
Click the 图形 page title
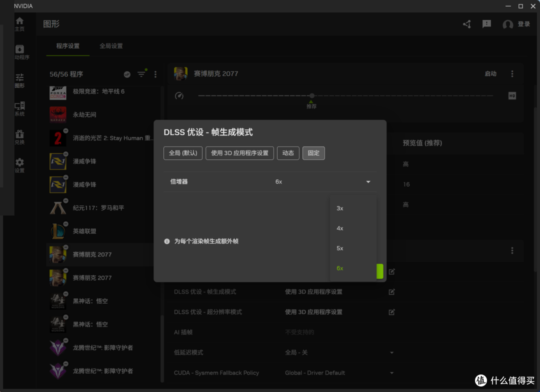click(51, 24)
